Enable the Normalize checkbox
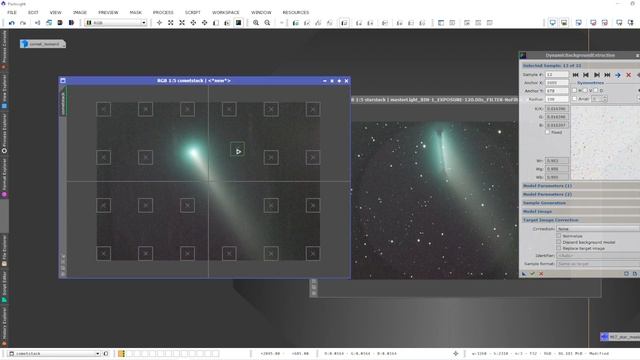Image resolution: width=640 pixels, height=360 pixels. pos(559,236)
